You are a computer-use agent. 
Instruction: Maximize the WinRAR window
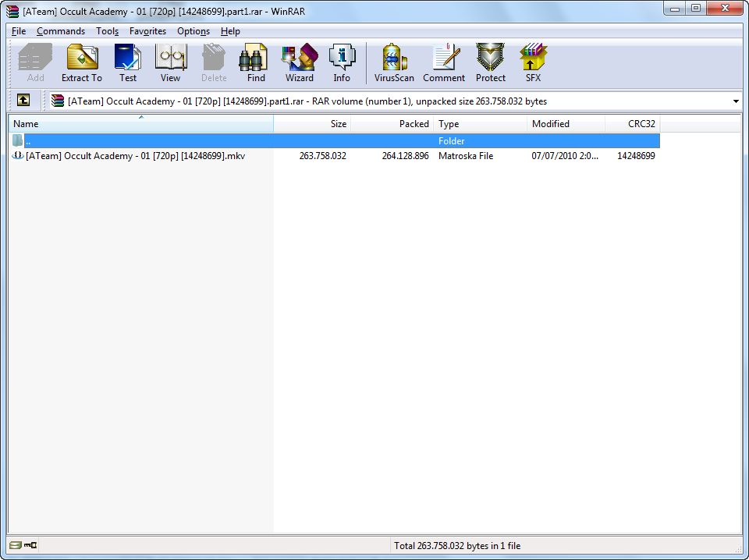696,8
